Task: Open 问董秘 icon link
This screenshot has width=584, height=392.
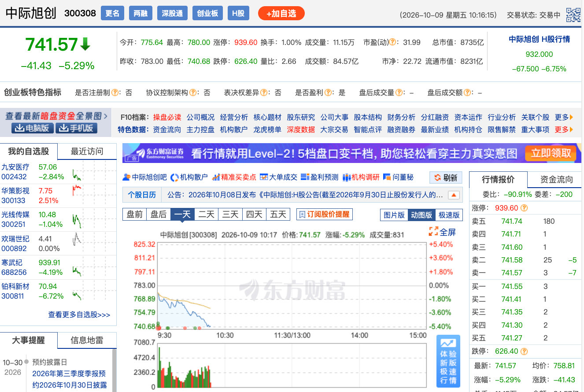Action: click(x=399, y=177)
